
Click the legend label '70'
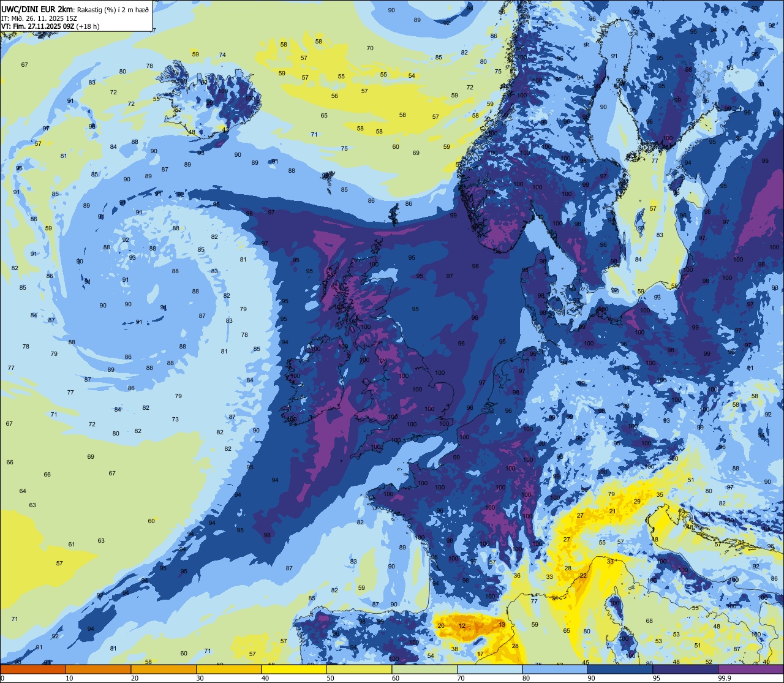point(461,678)
